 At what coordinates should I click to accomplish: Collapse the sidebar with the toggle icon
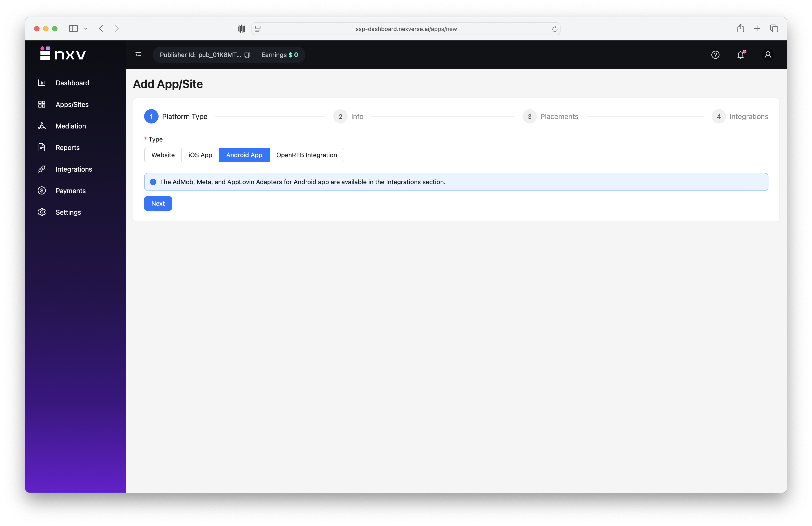(x=138, y=55)
